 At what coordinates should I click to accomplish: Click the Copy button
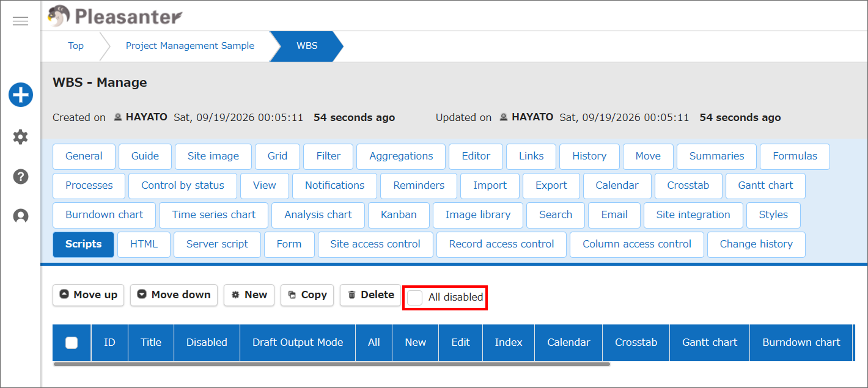(x=307, y=295)
